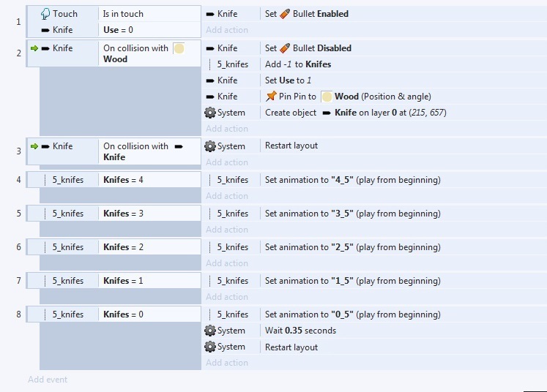Click the Add event link at the bottom
547x392 pixels.
coord(48,380)
